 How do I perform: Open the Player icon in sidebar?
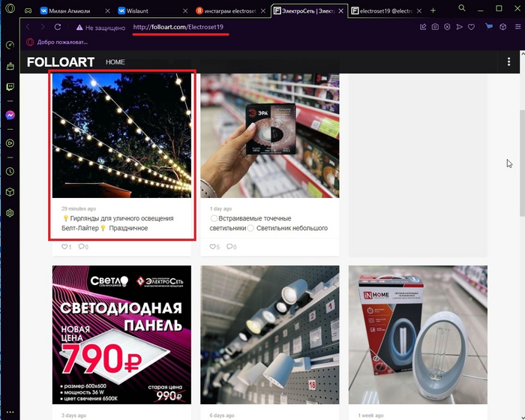coord(10,143)
